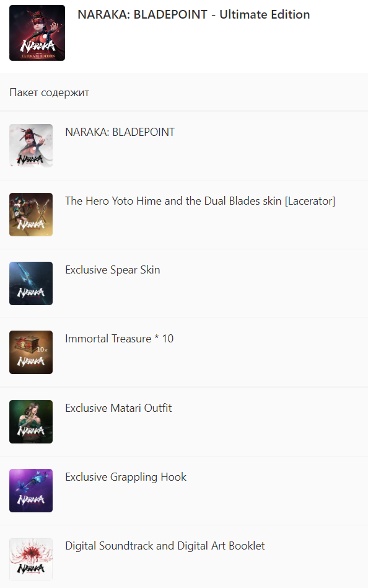Select the Exclusive Matari Outfit list row
The width and height of the screenshot is (368, 588).
[184, 422]
